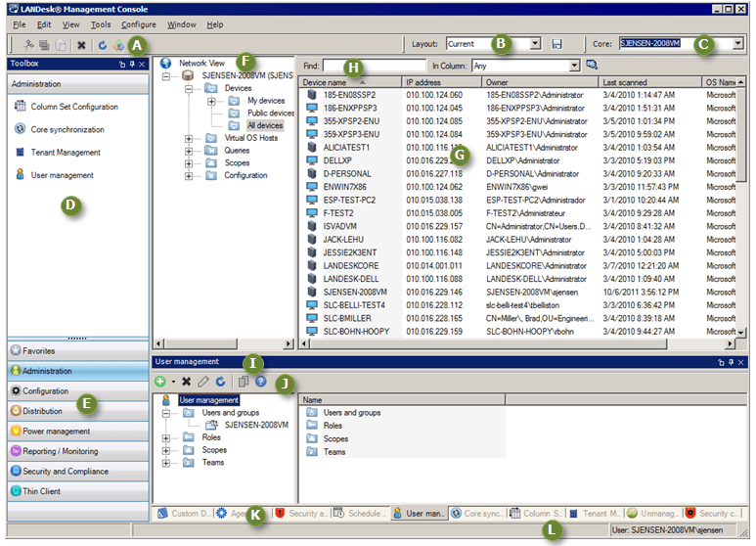Expand the Virtual OS Hosts node
756x546 pixels.
point(189,138)
